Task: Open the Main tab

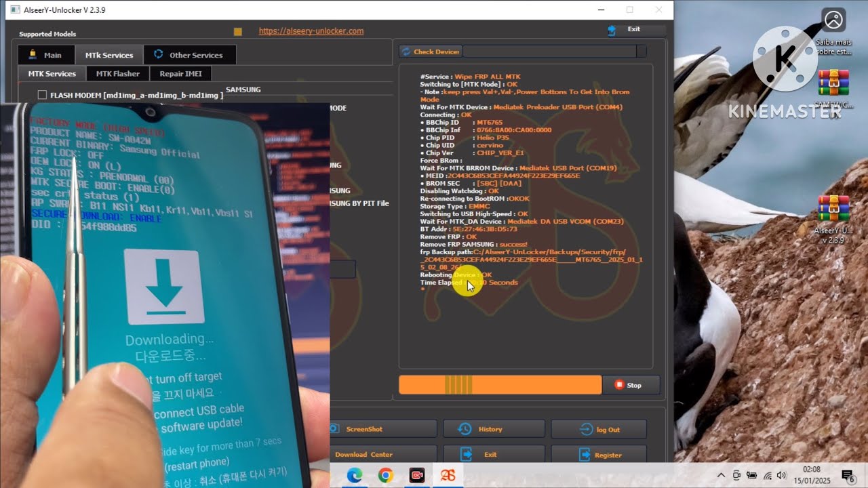Action: (46, 55)
